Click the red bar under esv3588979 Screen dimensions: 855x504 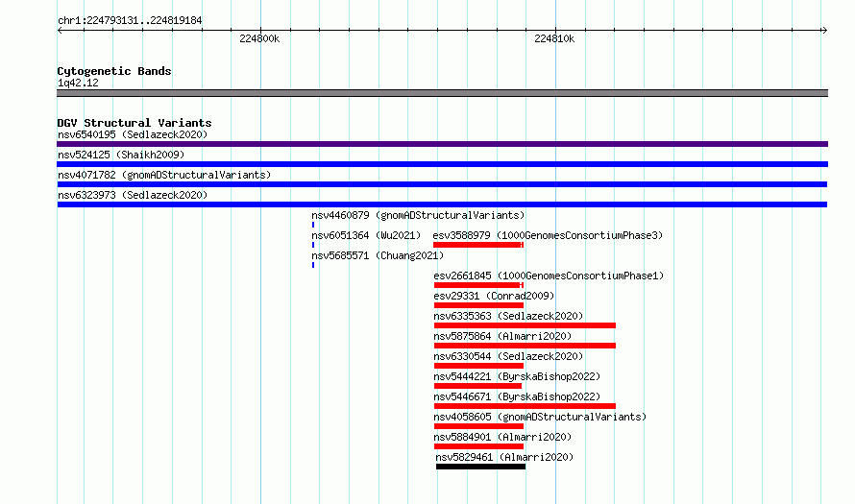click(x=478, y=245)
